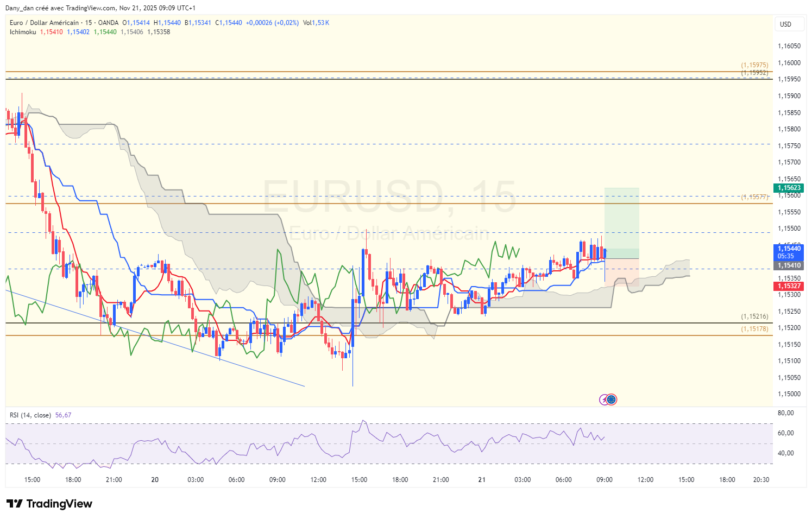Click the 1,15800 price axis label
812x520 pixels.
pyautogui.click(x=789, y=129)
